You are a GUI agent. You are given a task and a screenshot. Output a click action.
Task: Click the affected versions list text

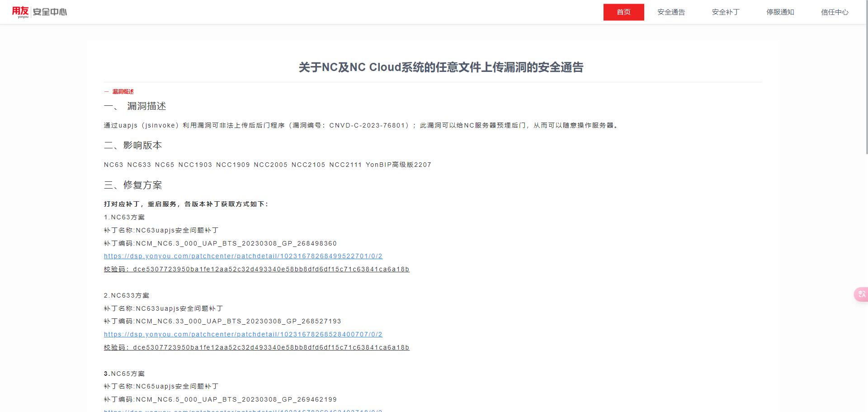pos(267,165)
